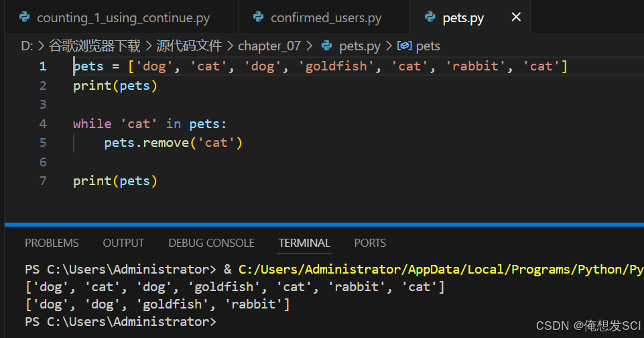The height and width of the screenshot is (338, 644).
Task: Switch to the OUTPUT panel tab
Action: (123, 243)
